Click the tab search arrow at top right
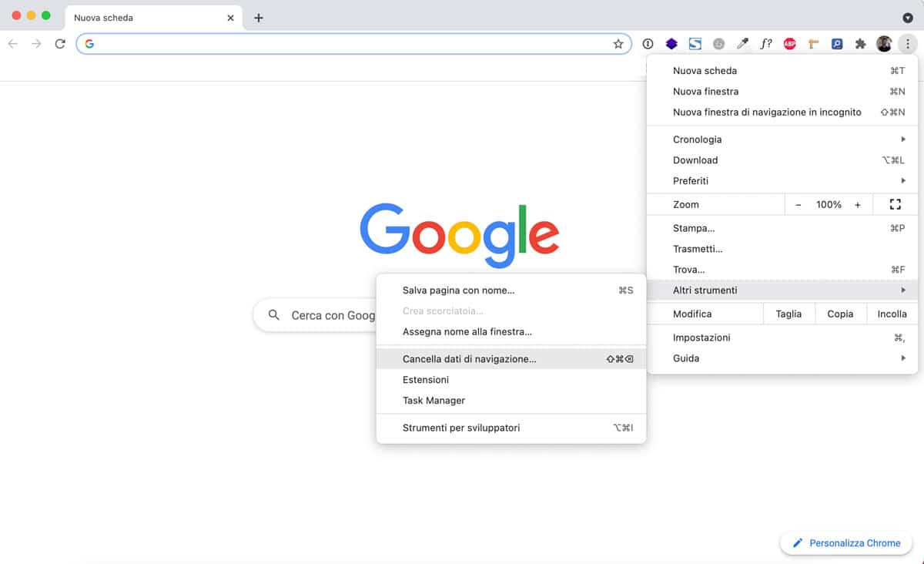 click(x=908, y=18)
